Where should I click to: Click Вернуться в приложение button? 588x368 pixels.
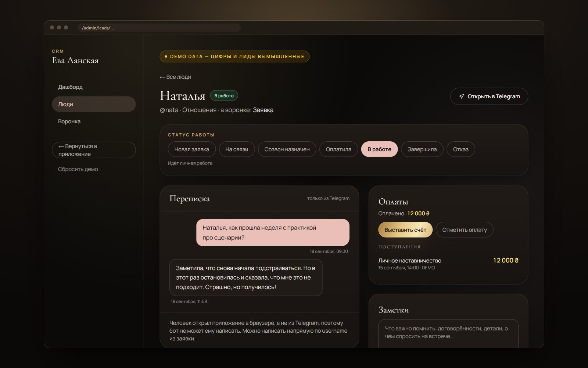tap(94, 150)
